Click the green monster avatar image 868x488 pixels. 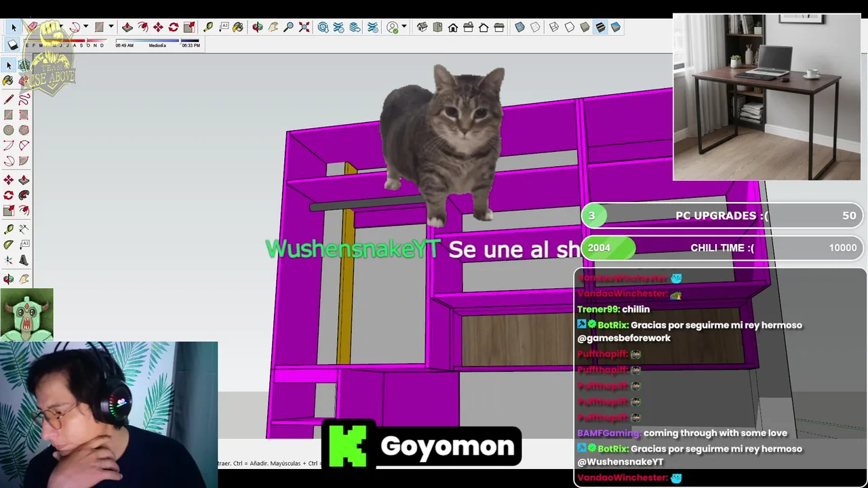[x=26, y=314]
